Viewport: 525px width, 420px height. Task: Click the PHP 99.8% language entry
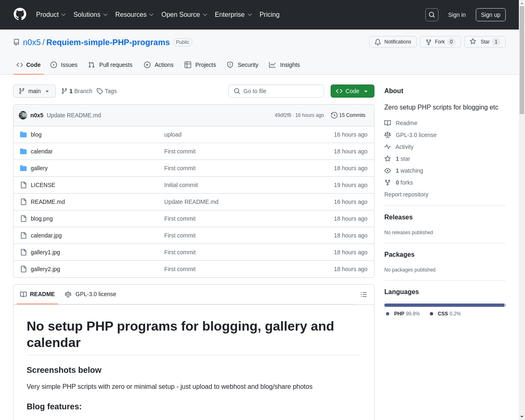click(403, 314)
